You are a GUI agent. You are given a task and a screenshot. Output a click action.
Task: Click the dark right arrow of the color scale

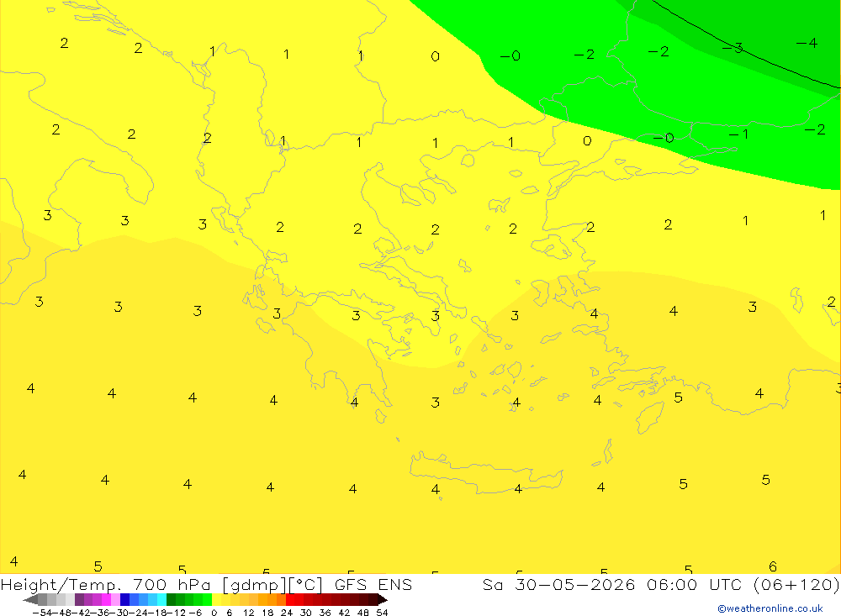click(383, 599)
